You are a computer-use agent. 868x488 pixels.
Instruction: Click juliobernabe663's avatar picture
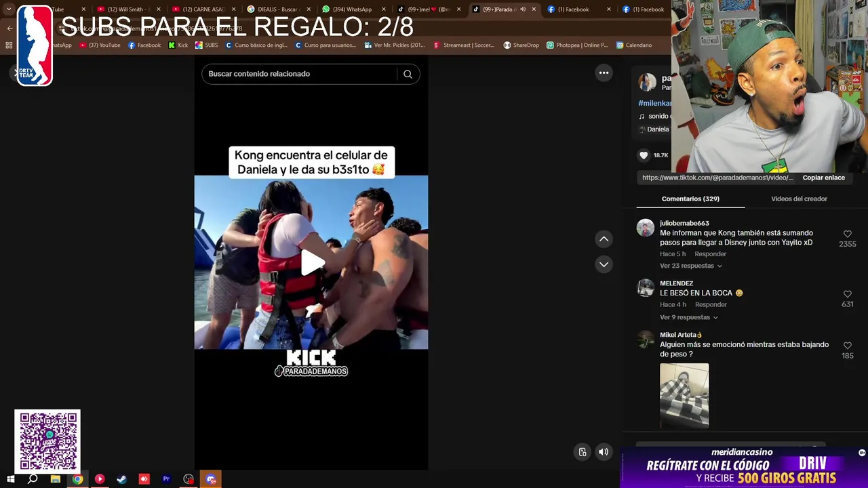click(646, 228)
